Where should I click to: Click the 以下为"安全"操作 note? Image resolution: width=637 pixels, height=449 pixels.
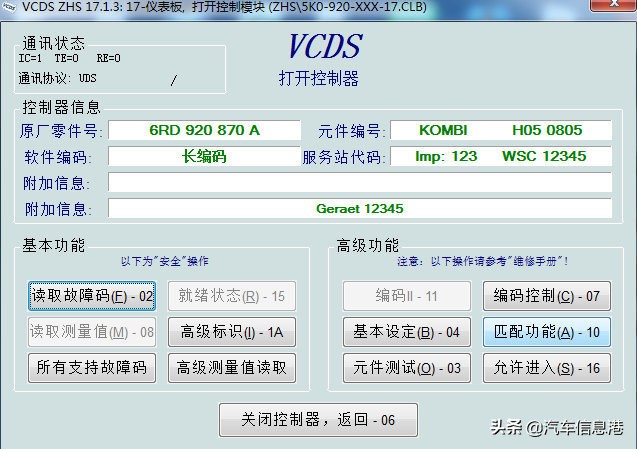pyautogui.click(x=165, y=261)
